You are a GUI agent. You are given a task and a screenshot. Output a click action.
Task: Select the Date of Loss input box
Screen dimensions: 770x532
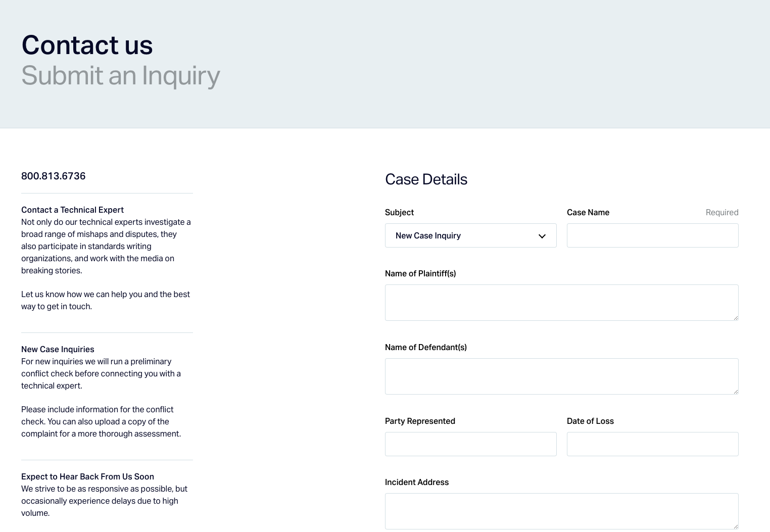tap(652, 444)
